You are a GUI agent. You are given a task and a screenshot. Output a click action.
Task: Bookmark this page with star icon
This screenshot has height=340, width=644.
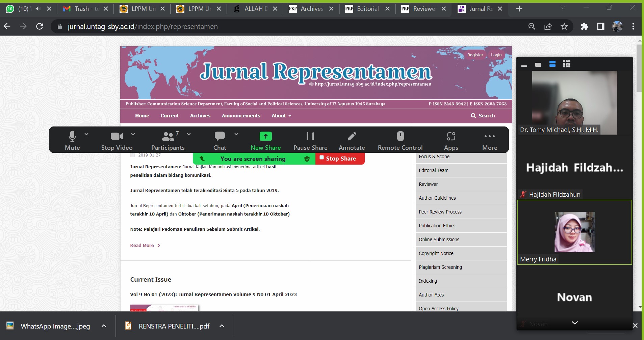point(564,27)
